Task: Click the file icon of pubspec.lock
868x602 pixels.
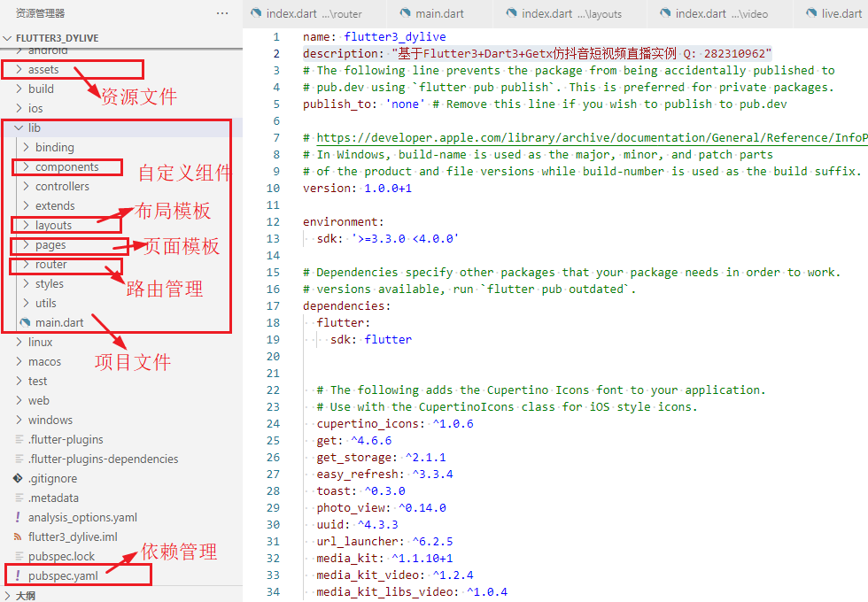Action: click(x=19, y=556)
